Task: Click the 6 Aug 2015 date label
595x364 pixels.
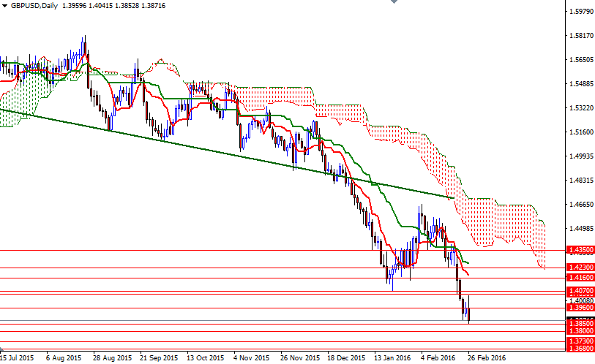Action: 64,357
